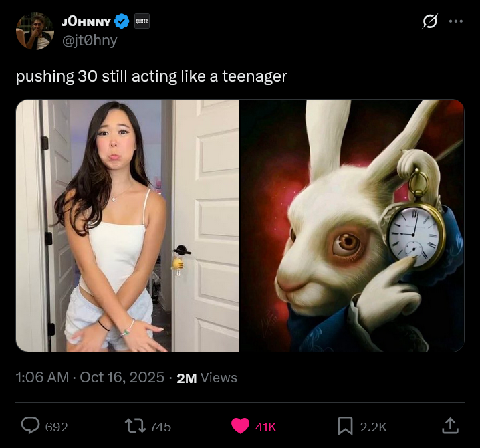Unlike the post via the pink heart
This screenshot has width=480, height=448.
pos(240,426)
